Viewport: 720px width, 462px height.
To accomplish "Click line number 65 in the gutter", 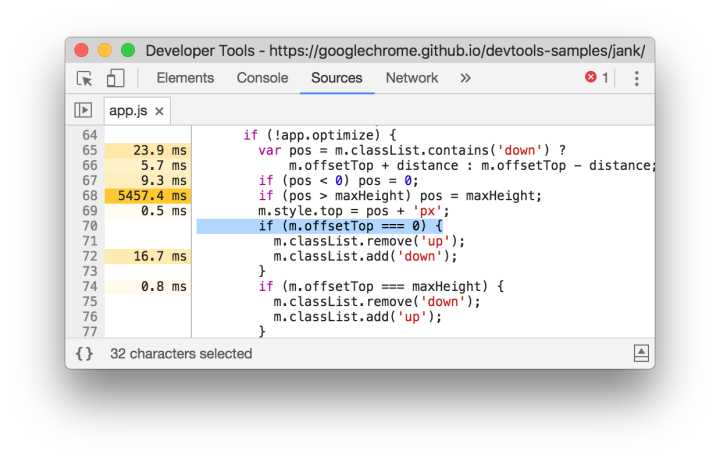I will 90,150.
